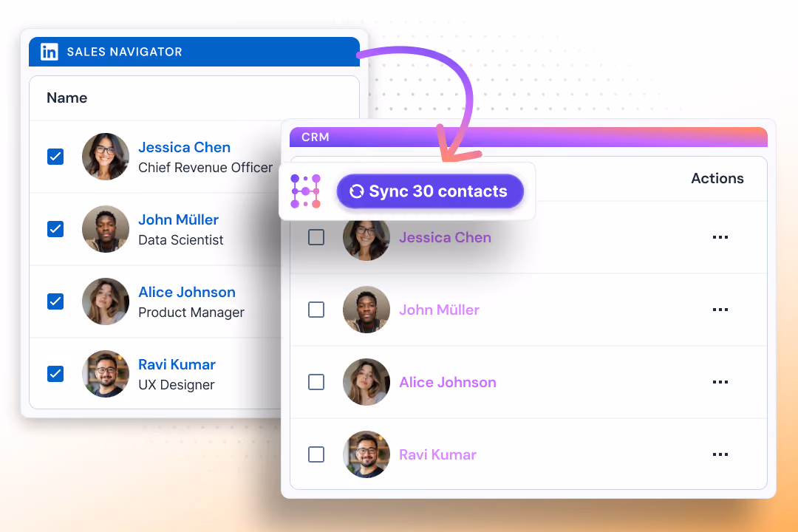This screenshot has height=532, width=798.
Task: Click Jessica Chen avatar in Sales Navigator
Action: pyautogui.click(x=106, y=157)
